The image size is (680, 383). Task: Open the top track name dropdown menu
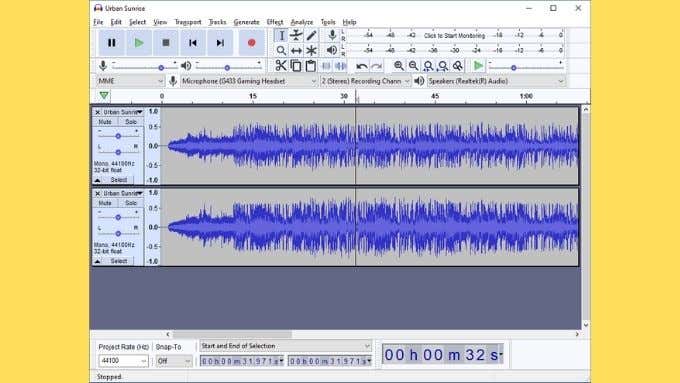coord(123,112)
